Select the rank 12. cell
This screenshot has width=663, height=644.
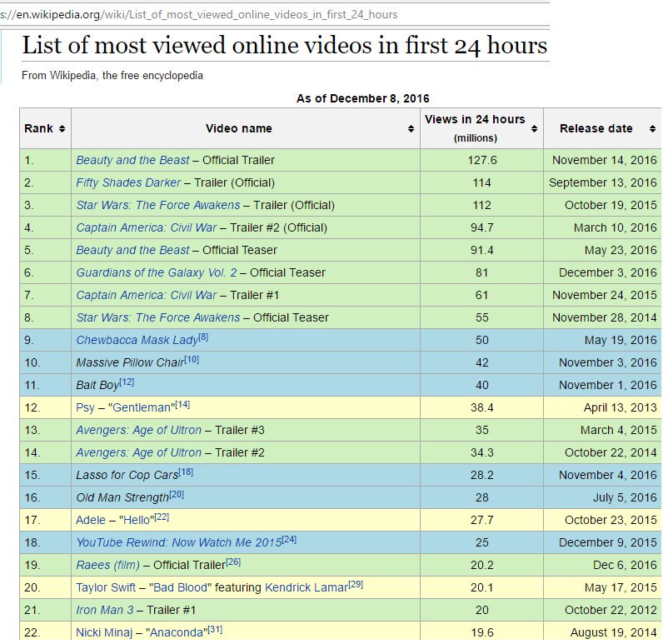tap(45, 407)
